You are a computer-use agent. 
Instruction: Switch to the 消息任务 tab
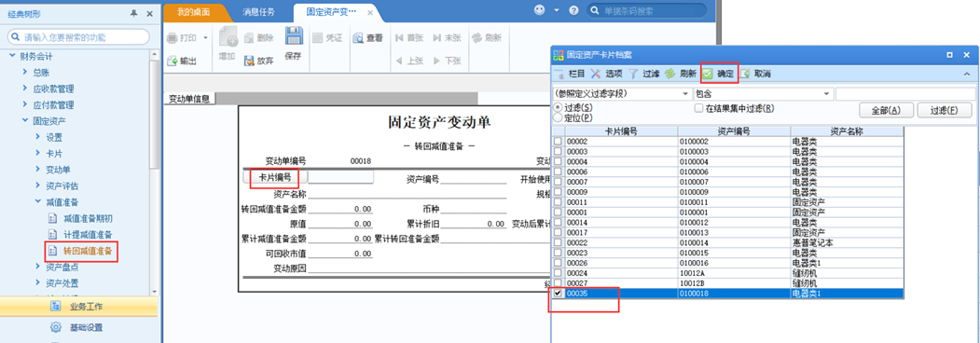pyautogui.click(x=257, y=12)
